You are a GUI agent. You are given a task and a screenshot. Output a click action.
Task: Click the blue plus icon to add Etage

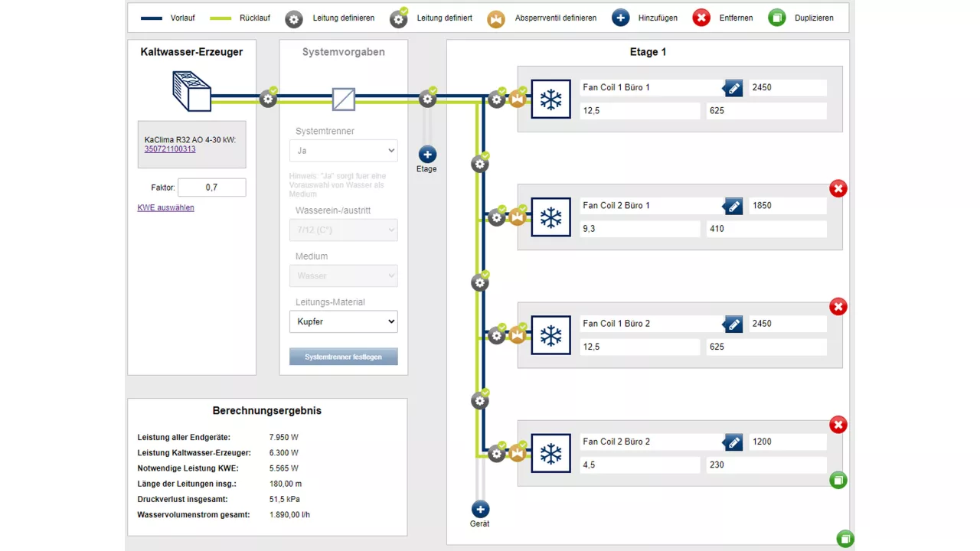click(x=427, y=155)
